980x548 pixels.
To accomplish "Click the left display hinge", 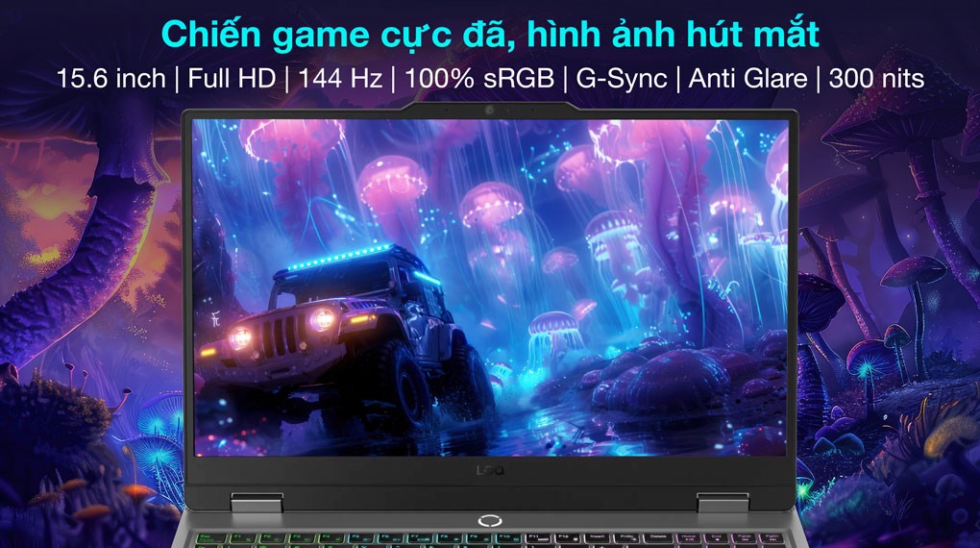I will 257,502.
